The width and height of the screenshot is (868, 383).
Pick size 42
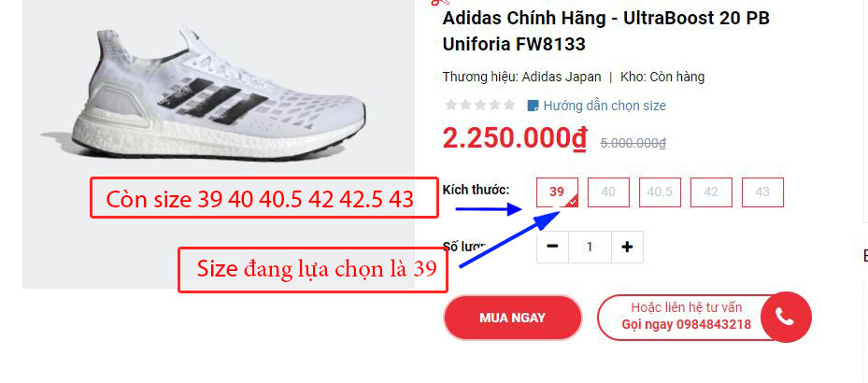[x=711, y=192]
